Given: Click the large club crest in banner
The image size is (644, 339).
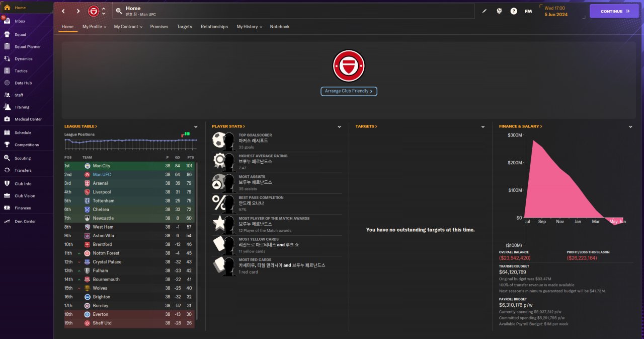Looking at the screenshot, I should pyautogui.click(x=349, y=65).
